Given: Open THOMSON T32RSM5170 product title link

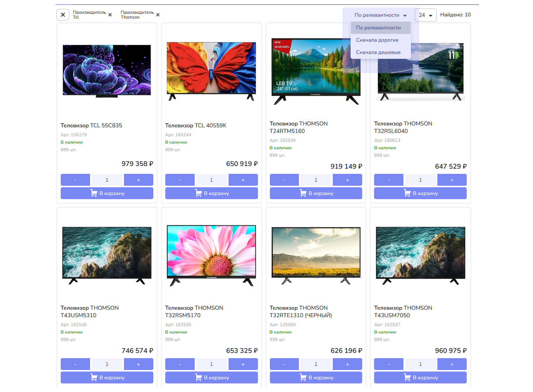Looking at the screenshot, I should 194,312.
